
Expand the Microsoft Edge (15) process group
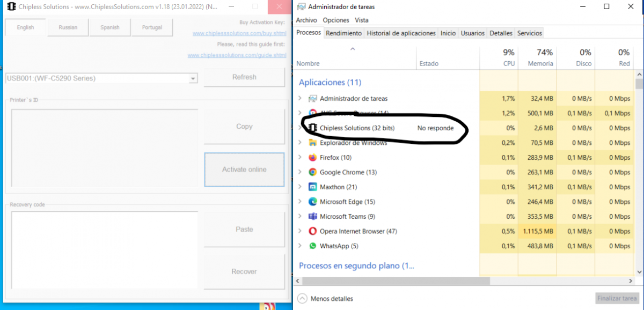(300, 202)
